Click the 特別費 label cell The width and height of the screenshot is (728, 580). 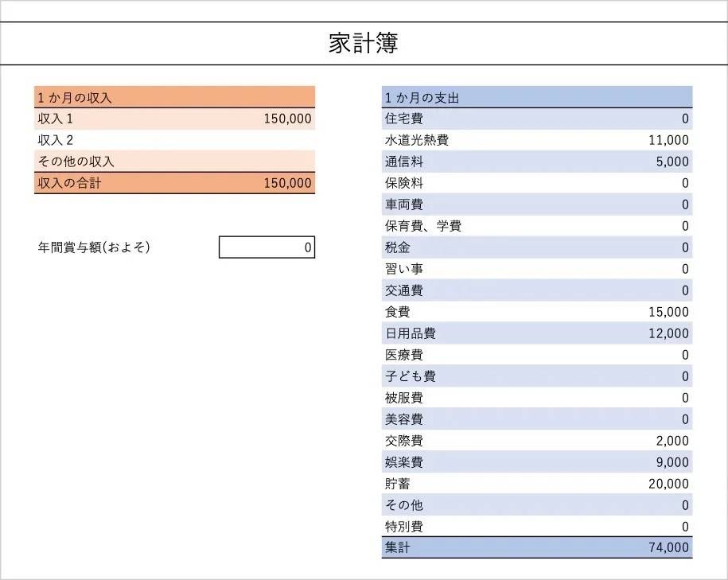pos(404,527)
